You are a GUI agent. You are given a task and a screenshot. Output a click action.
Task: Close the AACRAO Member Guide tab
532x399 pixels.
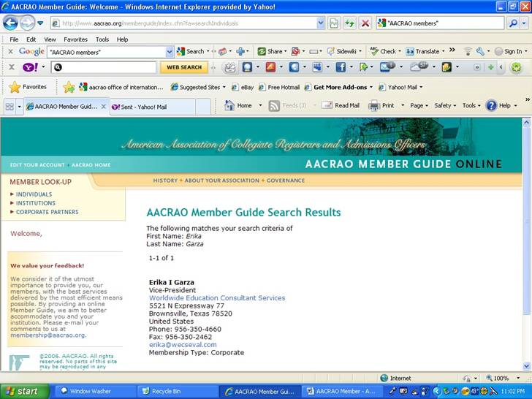point(104,107)
